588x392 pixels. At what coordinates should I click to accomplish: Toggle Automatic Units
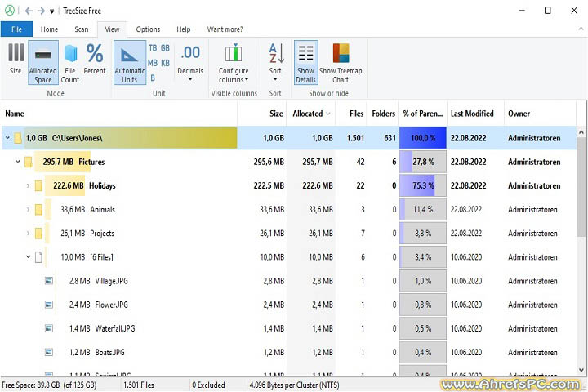point(130,62)
